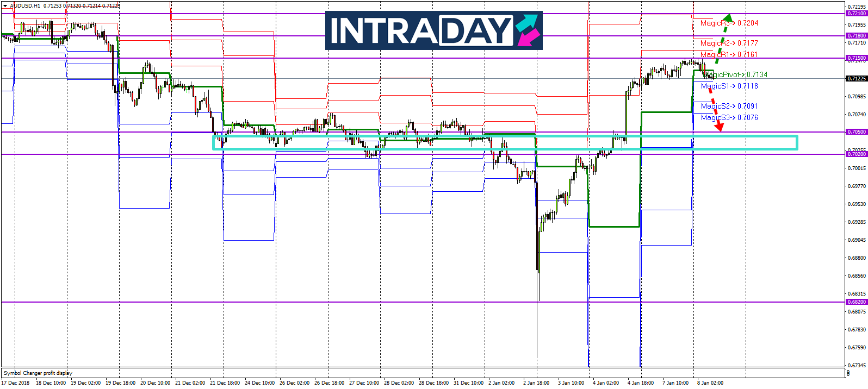
Task: Click the 31 Dec 10:00 time label
Action: pyautogui.click(x=468, y=383)
